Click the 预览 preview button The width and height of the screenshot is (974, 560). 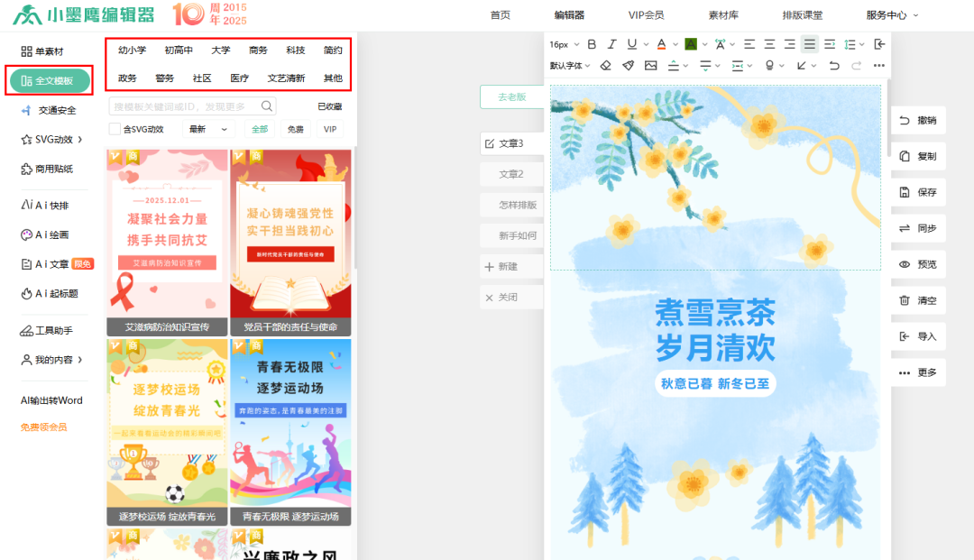(x=918, y=264)
